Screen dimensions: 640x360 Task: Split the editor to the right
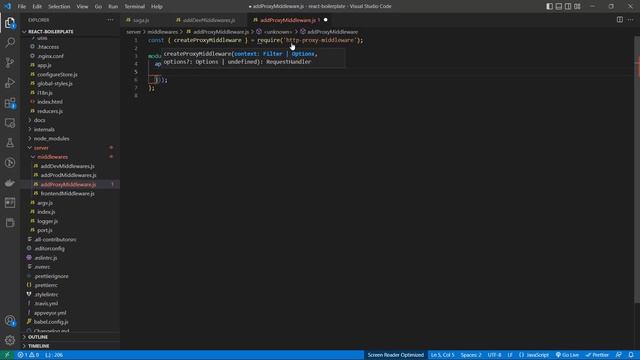tap(620, 20)
